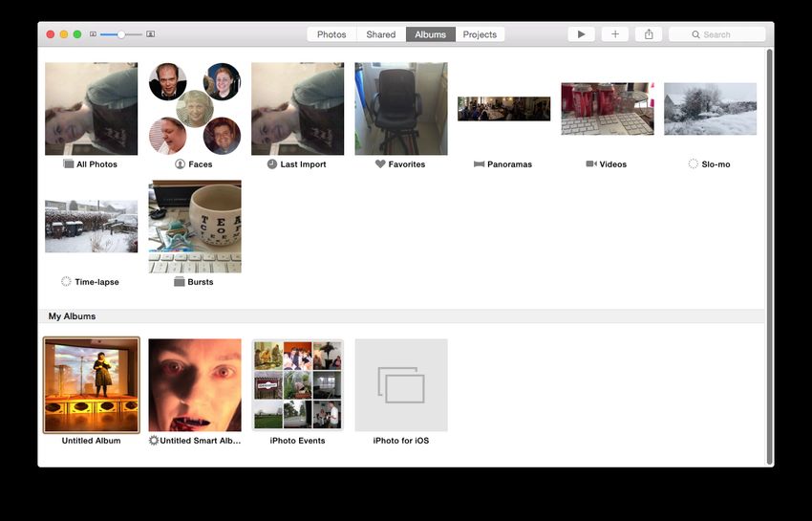Open the Panoramas album thumbnail

(x=503, y=109)
